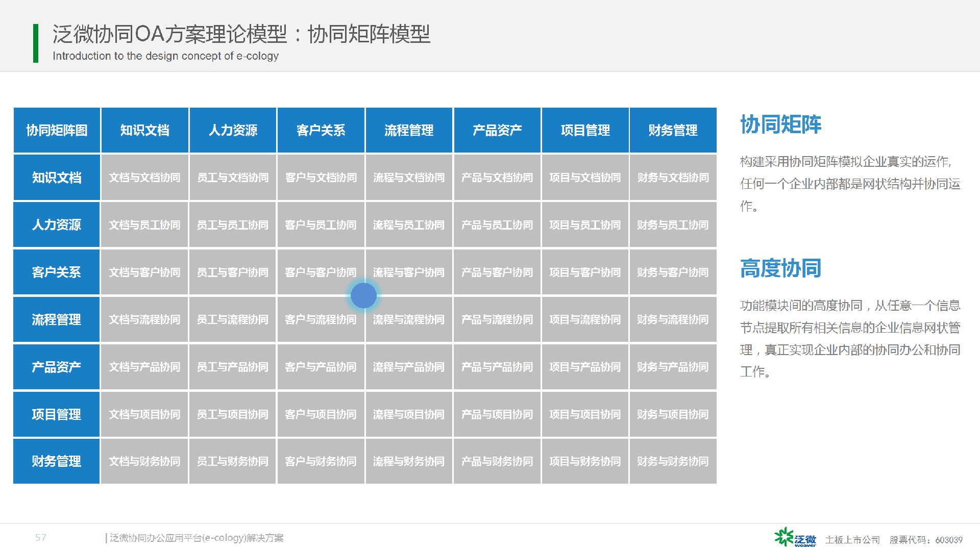This screenshot has width=980, height=551.
Task: Click the page number 57
Action: [41, 537]
